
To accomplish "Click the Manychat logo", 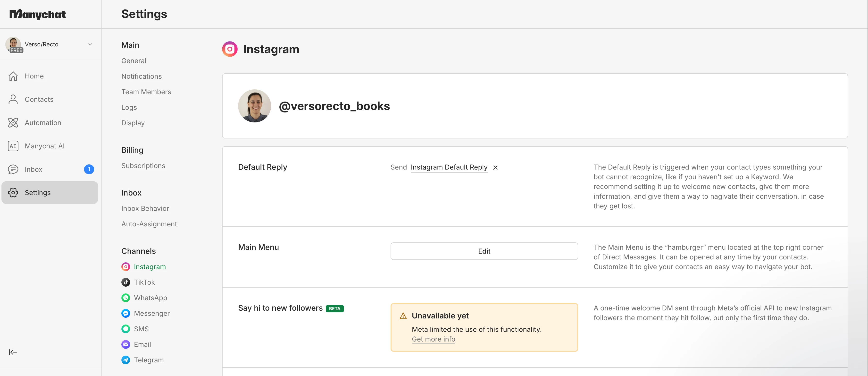I will tap(37, 14).
